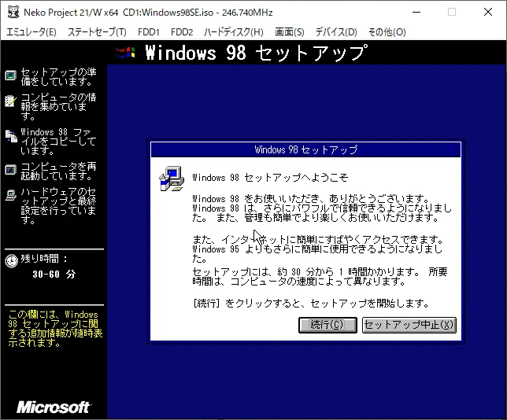This screenshot has height=420, width=507.
Task: Click the yellow additional info text in sidebar
Action: (x=55, y=329)
